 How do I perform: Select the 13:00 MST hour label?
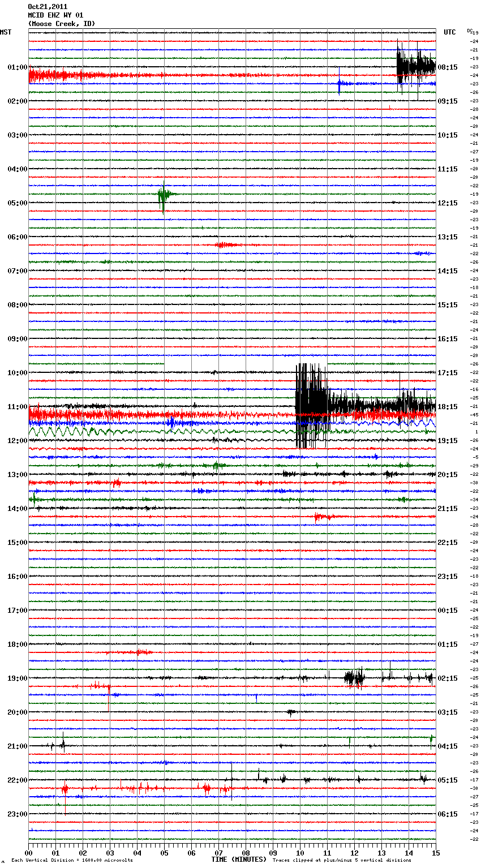click(x=18, y=475)
